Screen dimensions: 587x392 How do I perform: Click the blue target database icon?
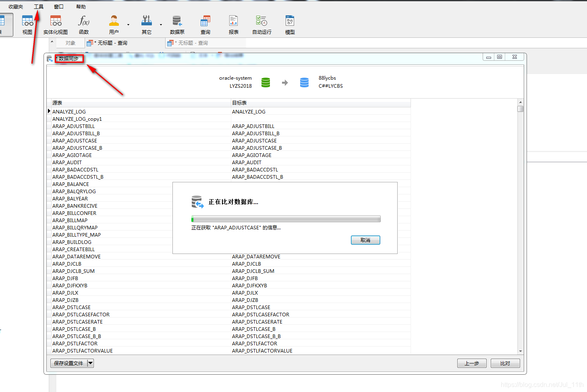304,83
